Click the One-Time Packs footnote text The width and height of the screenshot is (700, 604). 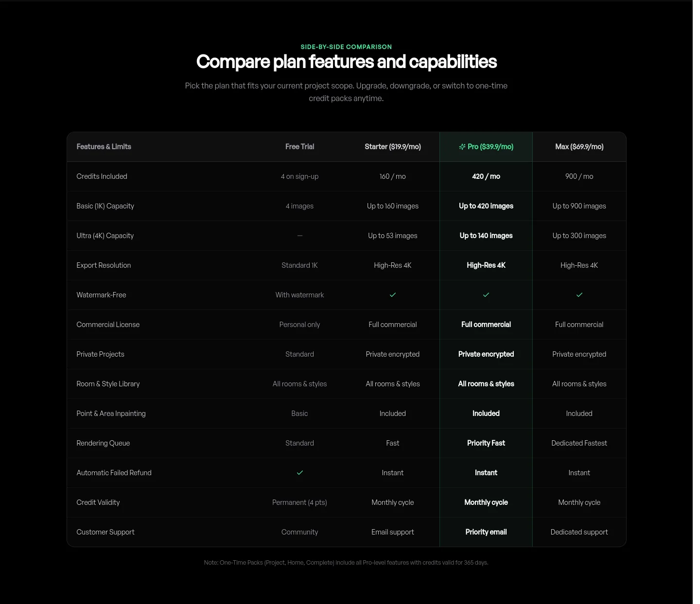pos(346,563)
